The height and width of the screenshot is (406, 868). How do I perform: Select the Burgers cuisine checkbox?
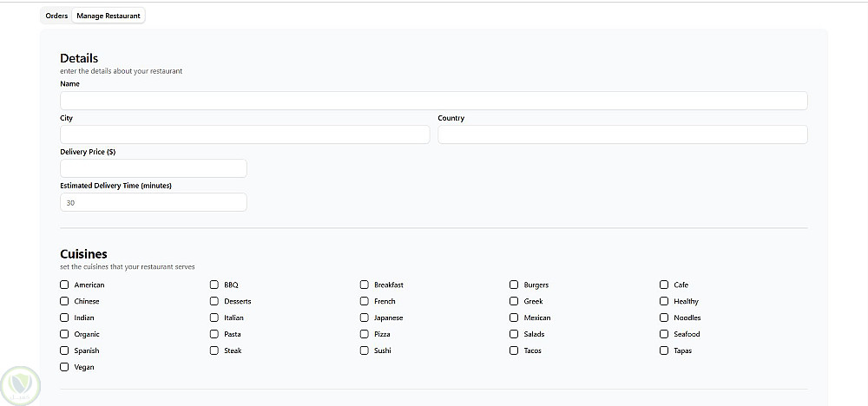pos(514,285)
